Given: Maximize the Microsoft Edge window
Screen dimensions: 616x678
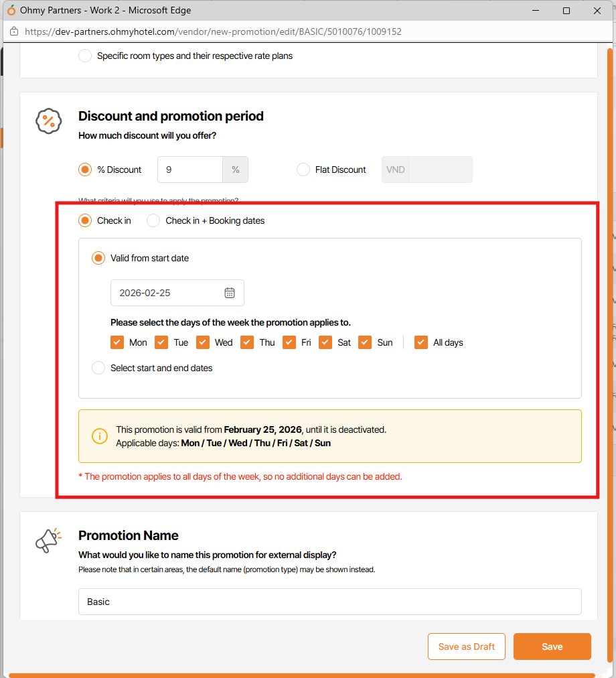Looking at the screenshot, I should click(x=566, y=10).
